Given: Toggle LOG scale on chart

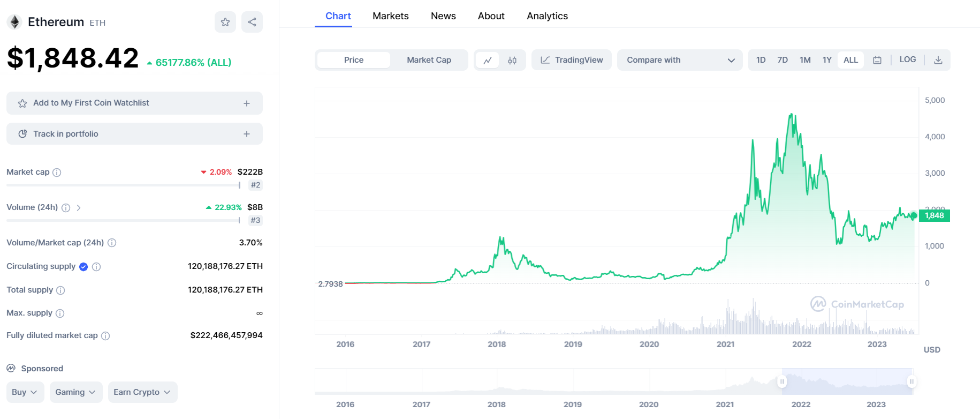Looking at the screenshot, I should [x=908, y=59].
